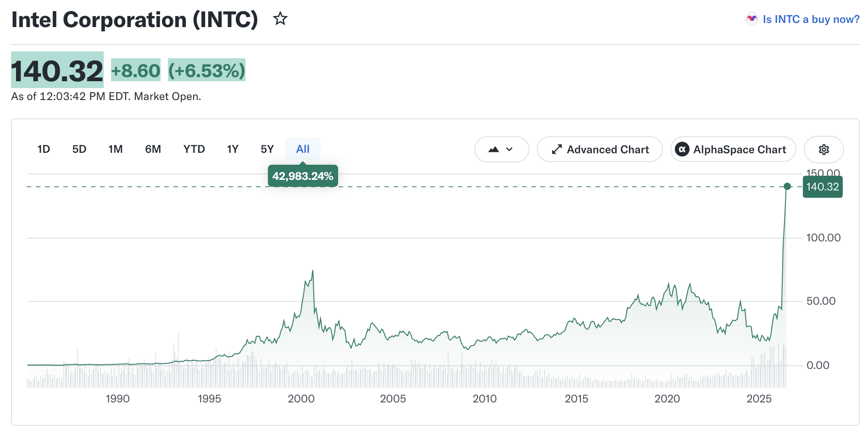
Task: Click the 2015 year label on axis
Action: pyautogui.click(x=576, y=399)
